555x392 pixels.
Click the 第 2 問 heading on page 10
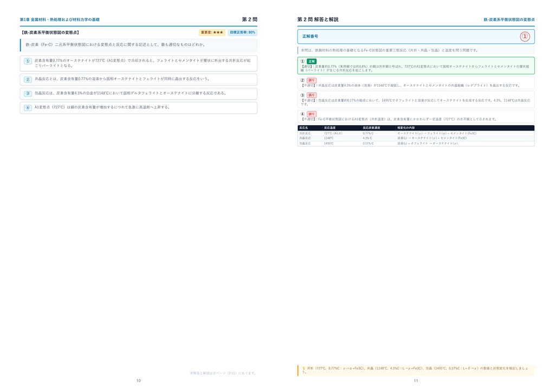tap(249, 19)
